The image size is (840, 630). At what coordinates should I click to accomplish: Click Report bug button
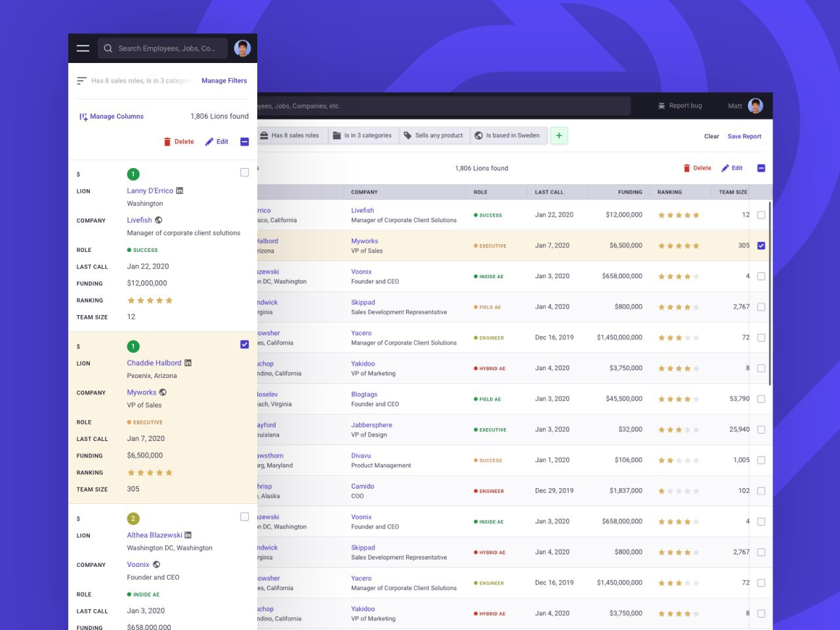point(680,106)
